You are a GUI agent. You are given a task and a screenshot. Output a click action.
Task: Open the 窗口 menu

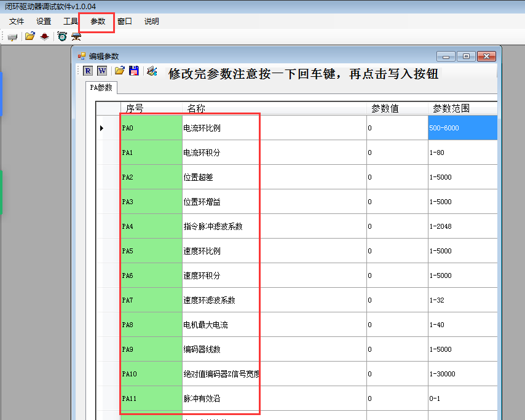tap(125, 22)
